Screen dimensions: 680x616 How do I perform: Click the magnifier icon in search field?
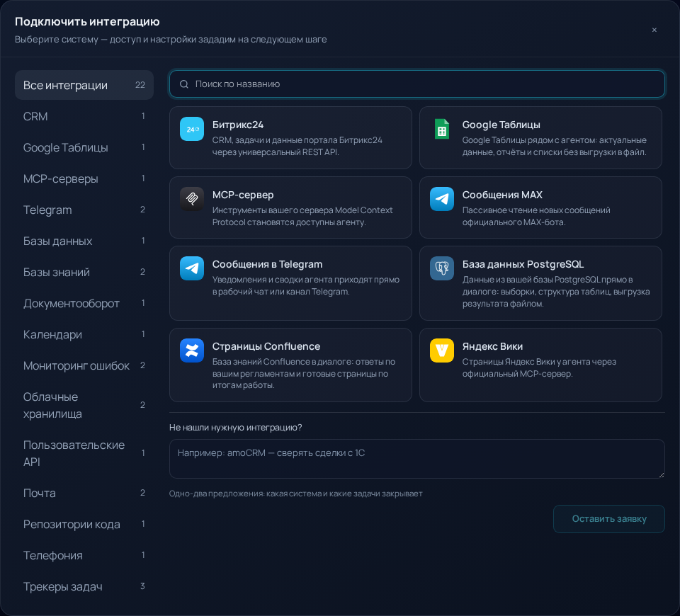[184, 84]
